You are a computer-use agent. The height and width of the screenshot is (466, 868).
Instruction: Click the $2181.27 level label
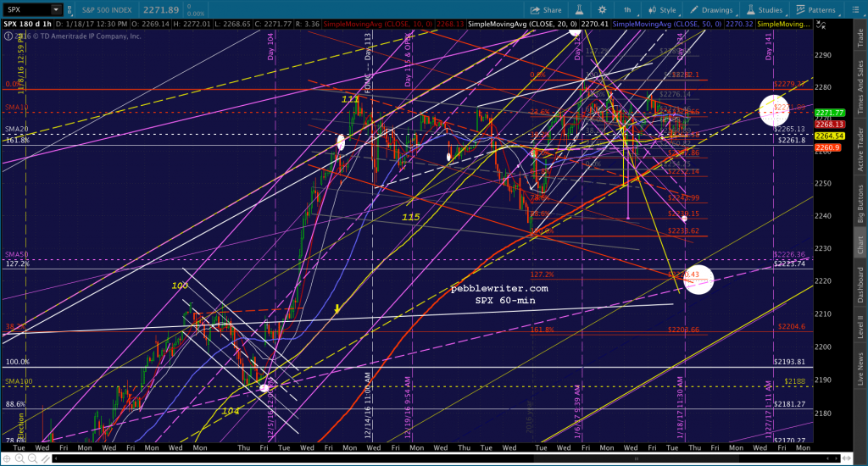pyautogui.click(x=789, y=404)
